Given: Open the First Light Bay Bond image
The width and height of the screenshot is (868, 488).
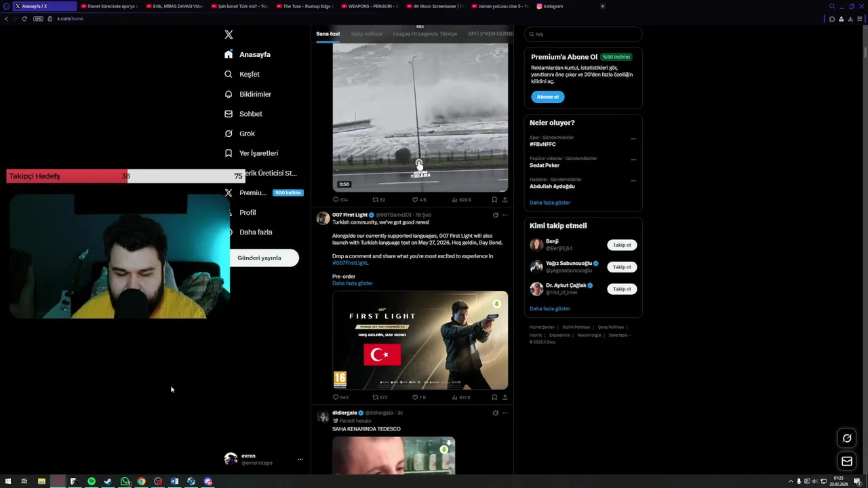Looking at the screenshot, I should (420, 341).
